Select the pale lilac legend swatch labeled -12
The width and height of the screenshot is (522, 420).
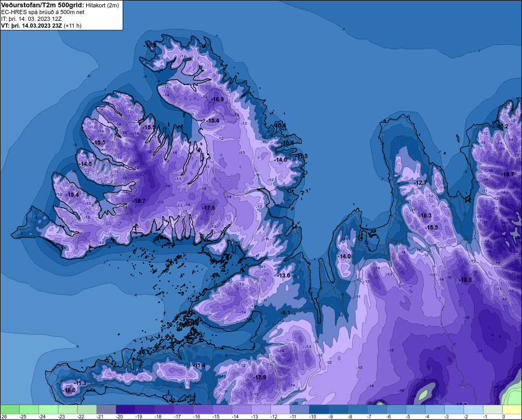pyautogui.click(x=280, y=409)
